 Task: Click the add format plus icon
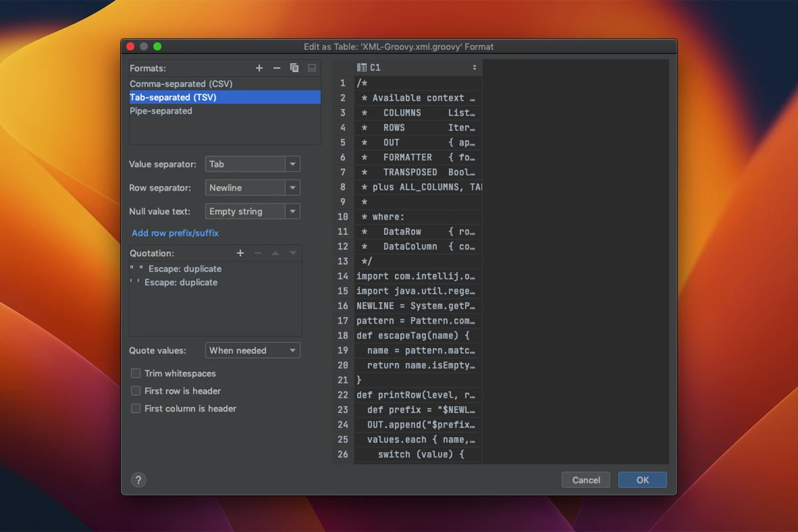coord(259,68)
